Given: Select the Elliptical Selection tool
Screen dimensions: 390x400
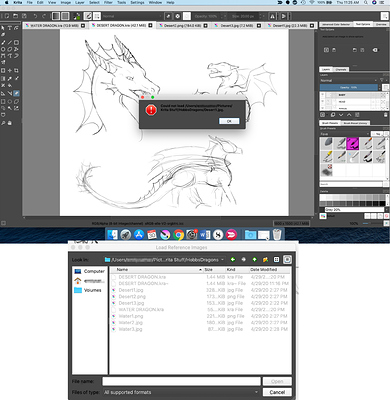Looking at the screenshot, I should (10, 101).
